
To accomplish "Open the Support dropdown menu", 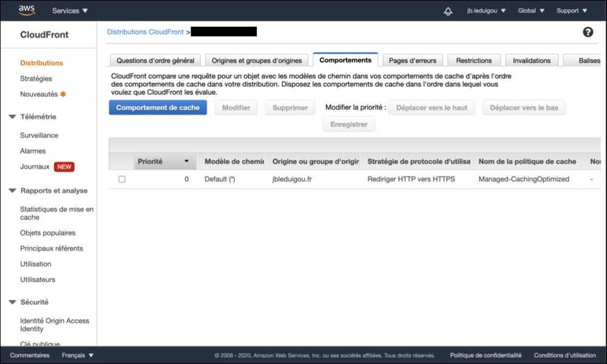I will click(572, 11).
